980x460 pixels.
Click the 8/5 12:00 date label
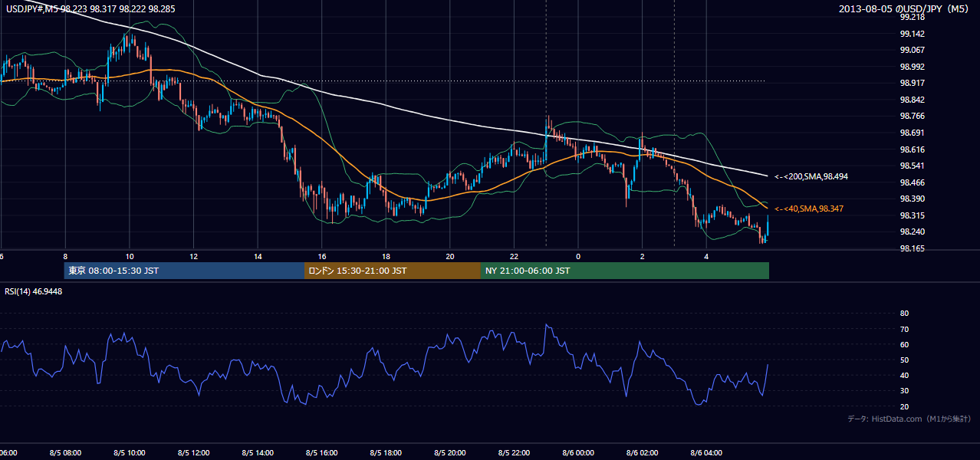point(193,453)
